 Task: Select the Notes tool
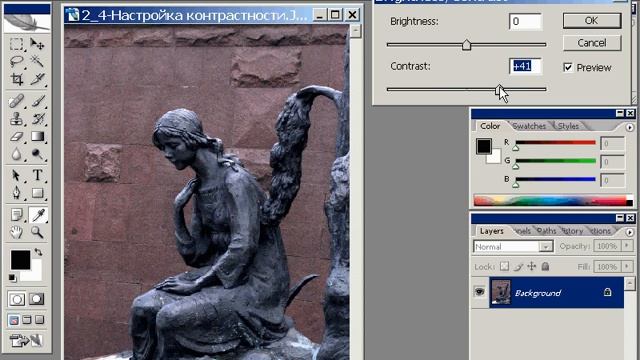(17, 215)
